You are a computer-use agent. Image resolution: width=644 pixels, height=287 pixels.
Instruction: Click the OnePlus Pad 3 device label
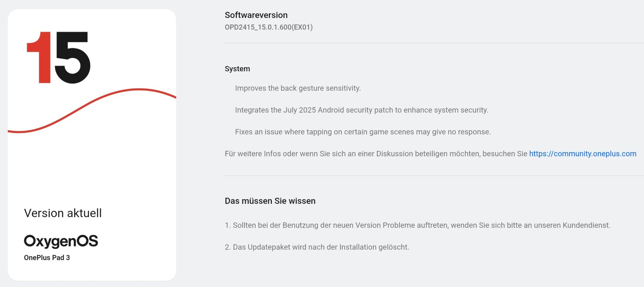point(47,257)
